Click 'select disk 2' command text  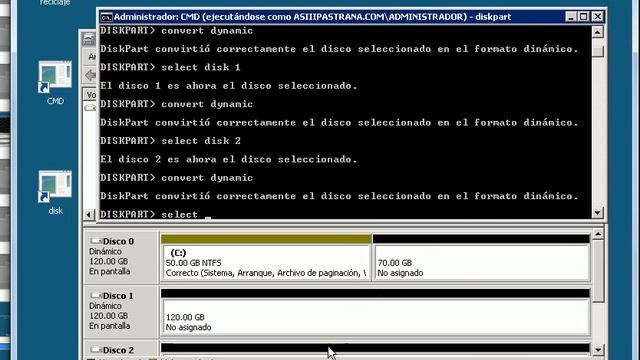tap(201, 141)
